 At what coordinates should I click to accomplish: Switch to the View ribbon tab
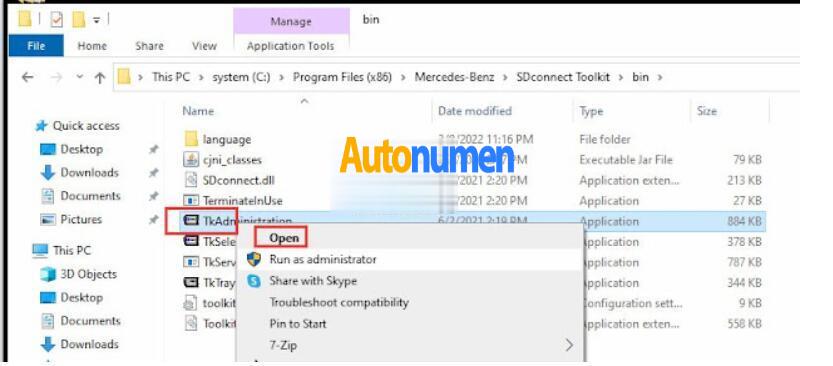(x=205, y=46)
